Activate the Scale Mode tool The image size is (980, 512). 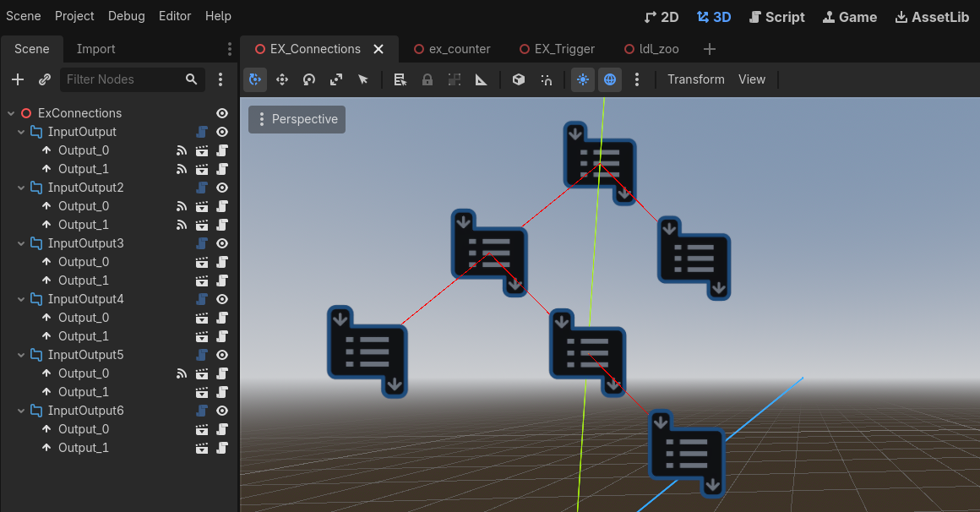tap(336, 79)
